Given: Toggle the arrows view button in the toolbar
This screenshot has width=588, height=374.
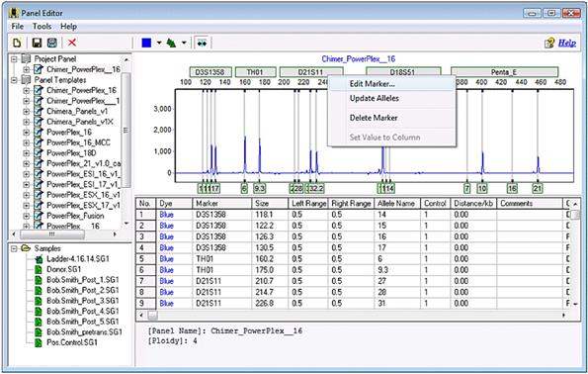Looking at the screenshot, I should click(x=203, y=43).
